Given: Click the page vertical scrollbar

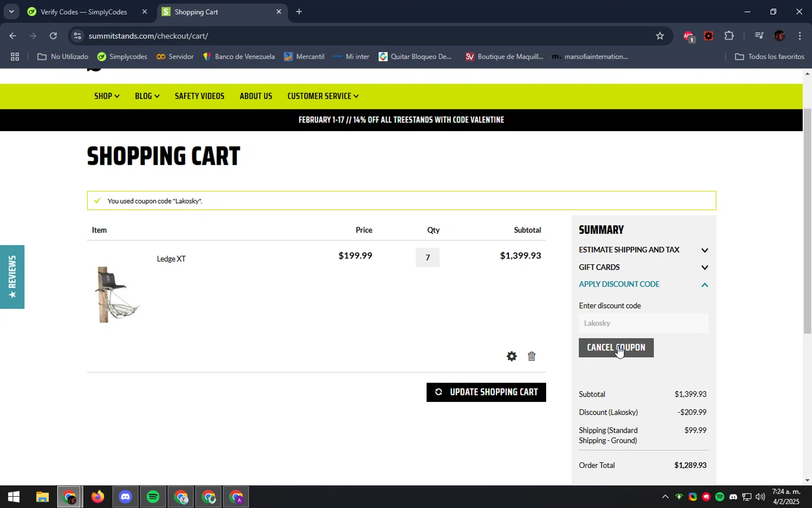Looking at the screenshot, I should (807, 221).
